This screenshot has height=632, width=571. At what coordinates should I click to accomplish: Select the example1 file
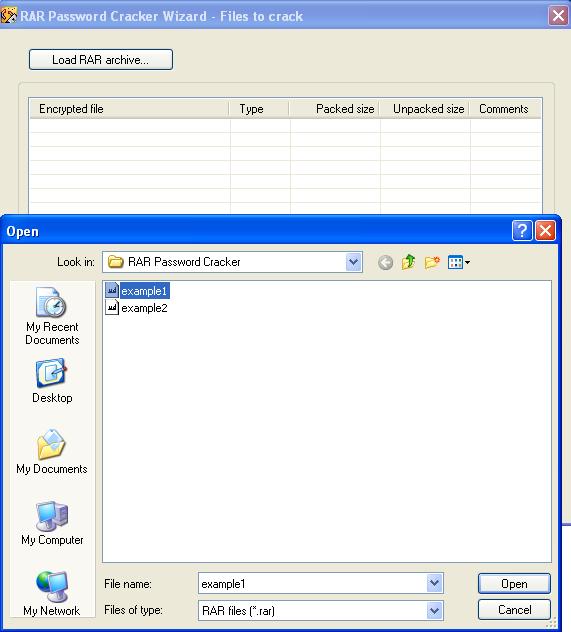click(x=137, y=291)
